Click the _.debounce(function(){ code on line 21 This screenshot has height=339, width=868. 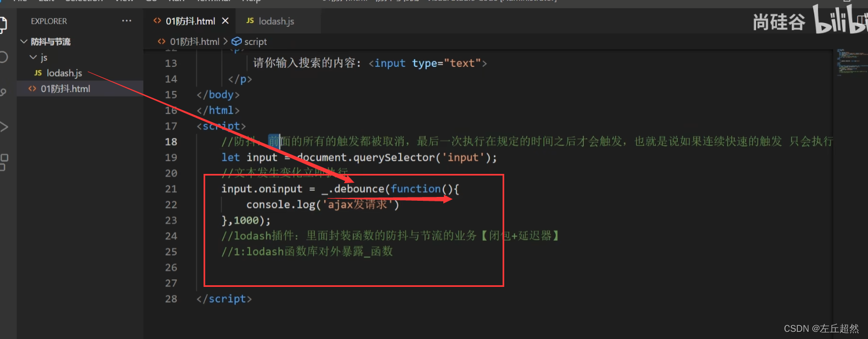tap(391, 189)
